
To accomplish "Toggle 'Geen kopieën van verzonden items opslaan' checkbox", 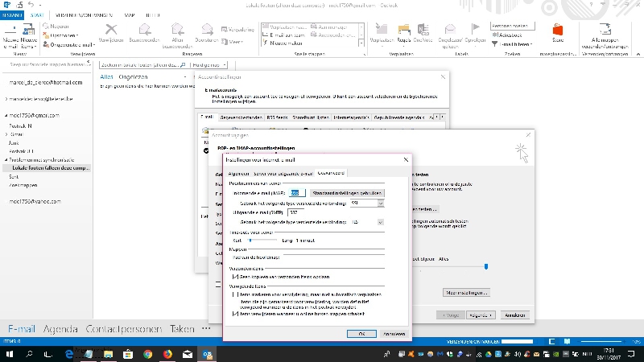I will (235, 276).
